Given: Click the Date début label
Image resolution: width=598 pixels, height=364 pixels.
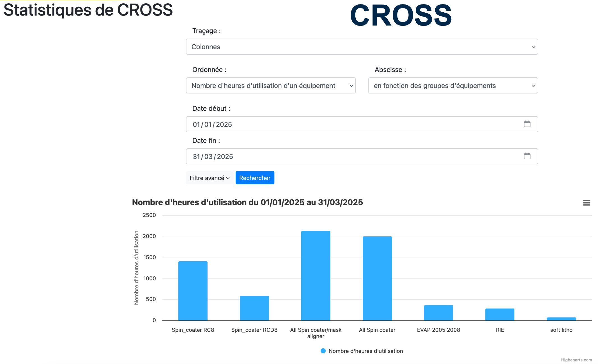Looking at the screenshot, I should pyautogui.click(x=211, y=109).
